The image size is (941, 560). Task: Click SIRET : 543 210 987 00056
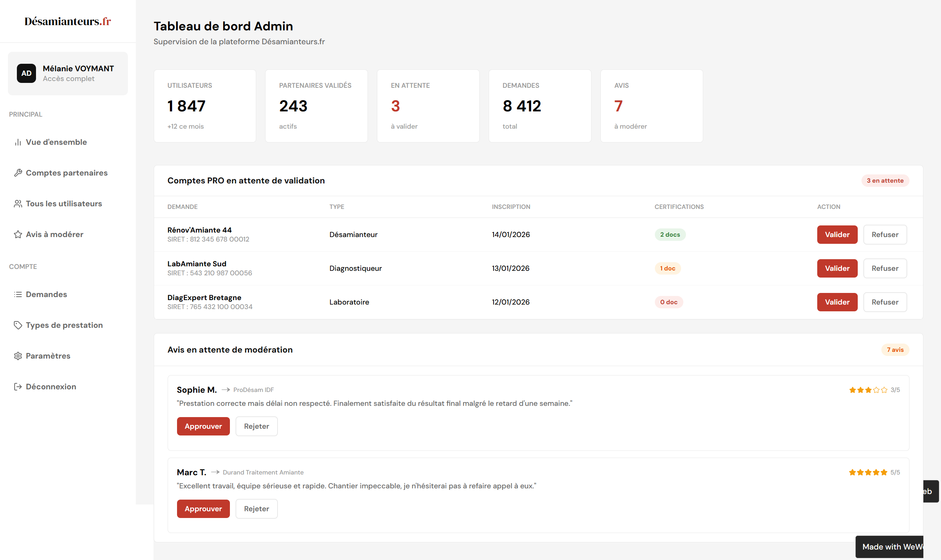click(x=210, y=273)
